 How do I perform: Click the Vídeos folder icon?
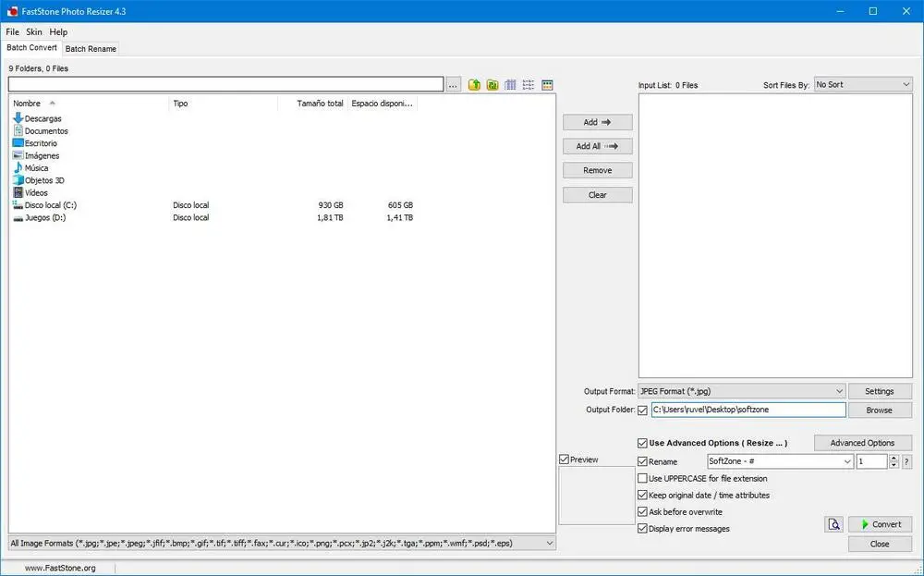point(18,193)
